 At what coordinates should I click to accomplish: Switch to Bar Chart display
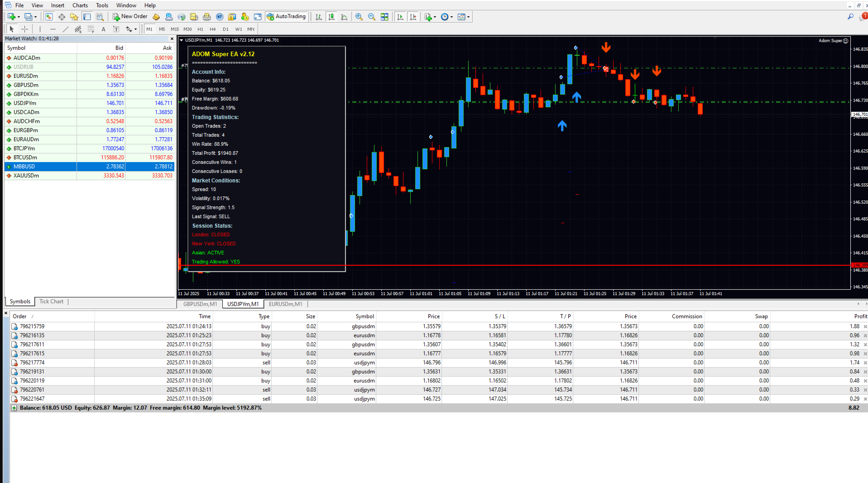pos(319,17)
